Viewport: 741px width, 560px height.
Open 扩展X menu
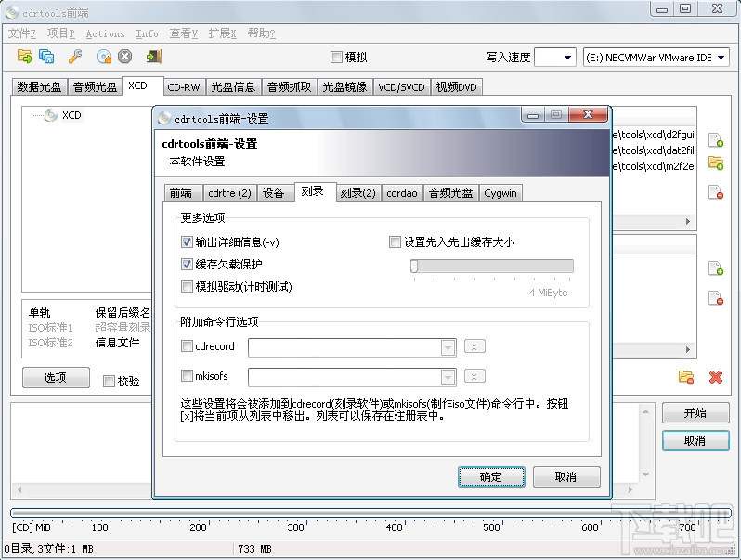coord(222,33)
